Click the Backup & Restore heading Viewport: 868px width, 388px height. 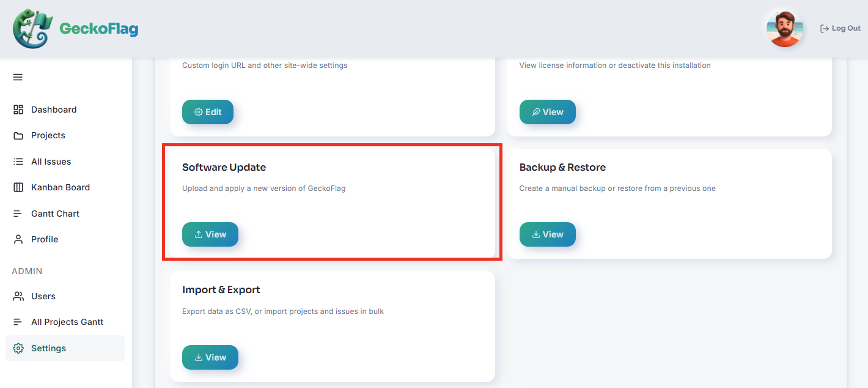(x=562, y=167)
